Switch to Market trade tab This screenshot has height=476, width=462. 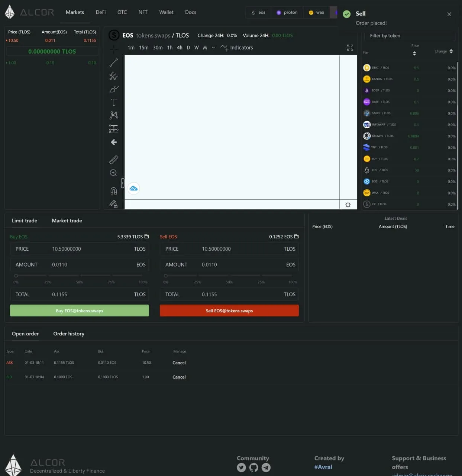pos(67,221)
